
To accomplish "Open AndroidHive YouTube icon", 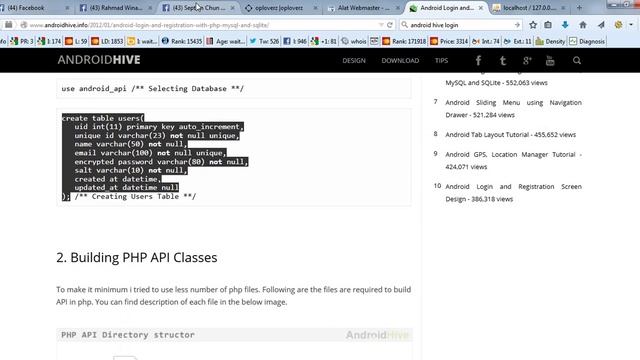I will [x=550, y=61].
